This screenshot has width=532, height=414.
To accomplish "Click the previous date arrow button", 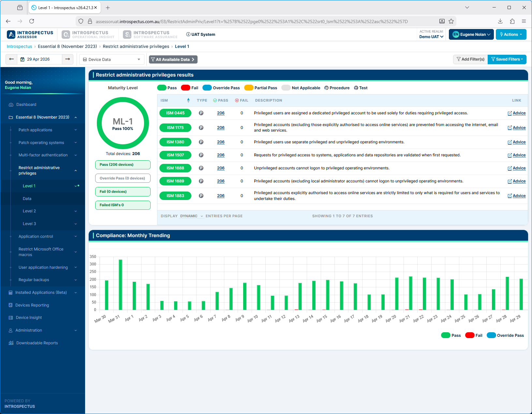I will coord(11,59).
